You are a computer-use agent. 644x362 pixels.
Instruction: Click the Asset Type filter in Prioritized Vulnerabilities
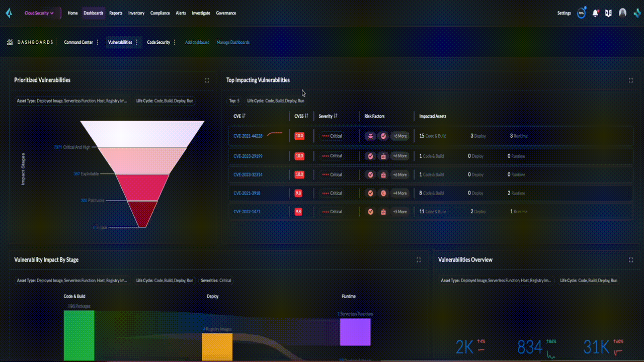72,101
